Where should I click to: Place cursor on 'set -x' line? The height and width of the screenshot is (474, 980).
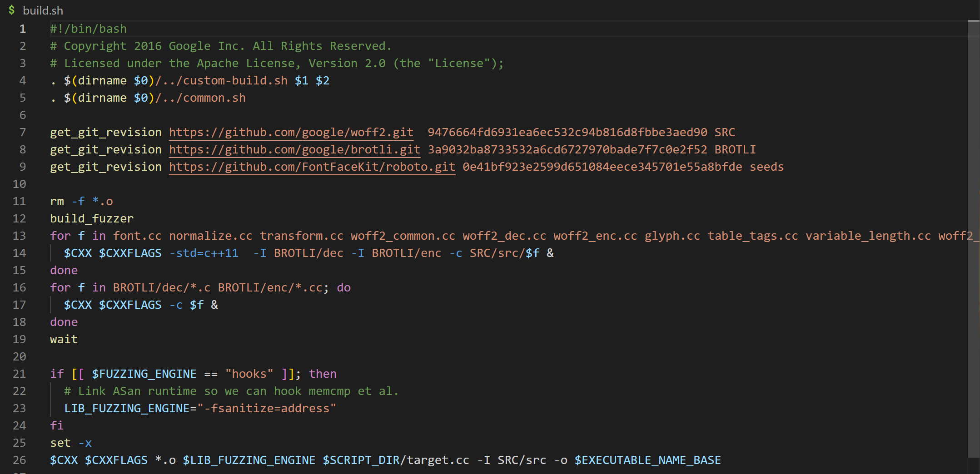click(x=71, y=443)
